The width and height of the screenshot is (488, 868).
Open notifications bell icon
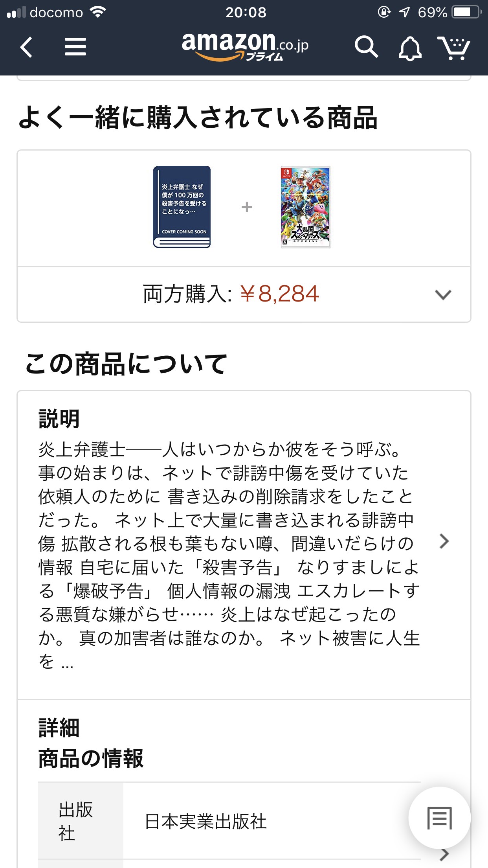[410, 48]
